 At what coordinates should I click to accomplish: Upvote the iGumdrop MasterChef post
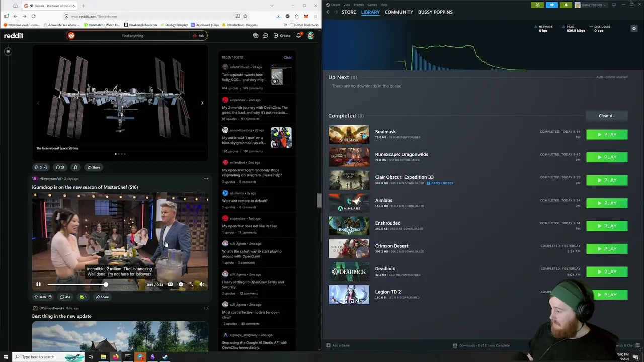[x=36, y=297]
